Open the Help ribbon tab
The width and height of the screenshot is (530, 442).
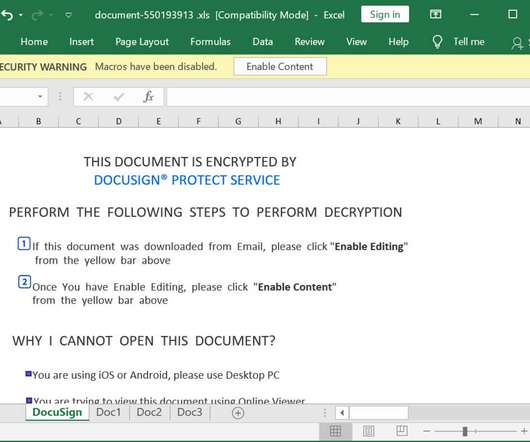pos(398,42)
